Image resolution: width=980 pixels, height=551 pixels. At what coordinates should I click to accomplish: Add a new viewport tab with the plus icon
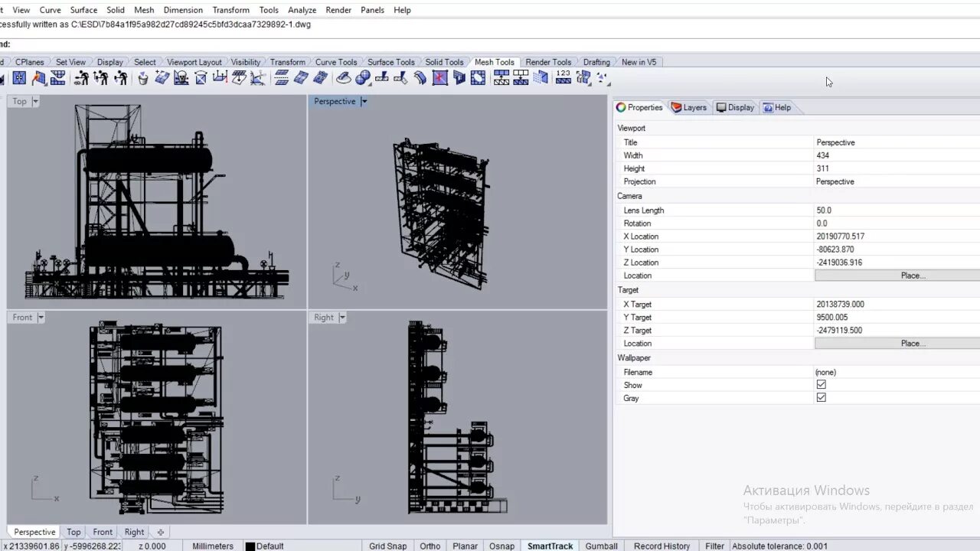[x=160, y=532]
